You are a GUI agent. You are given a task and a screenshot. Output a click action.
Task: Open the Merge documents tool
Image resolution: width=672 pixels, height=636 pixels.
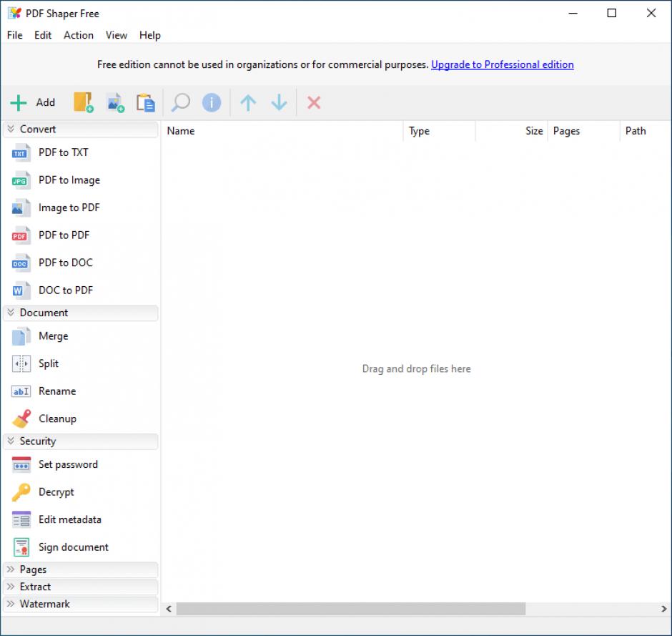(53, 336)
